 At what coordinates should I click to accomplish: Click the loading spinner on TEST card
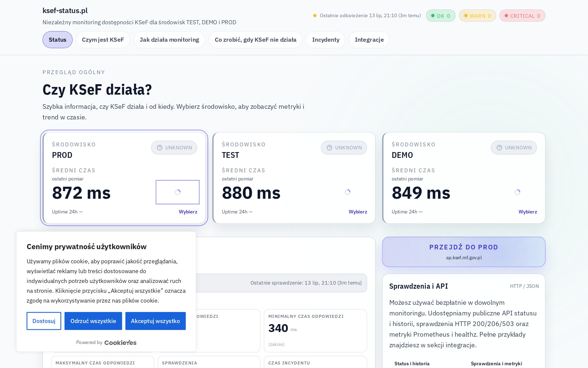[x=348, y=192]
